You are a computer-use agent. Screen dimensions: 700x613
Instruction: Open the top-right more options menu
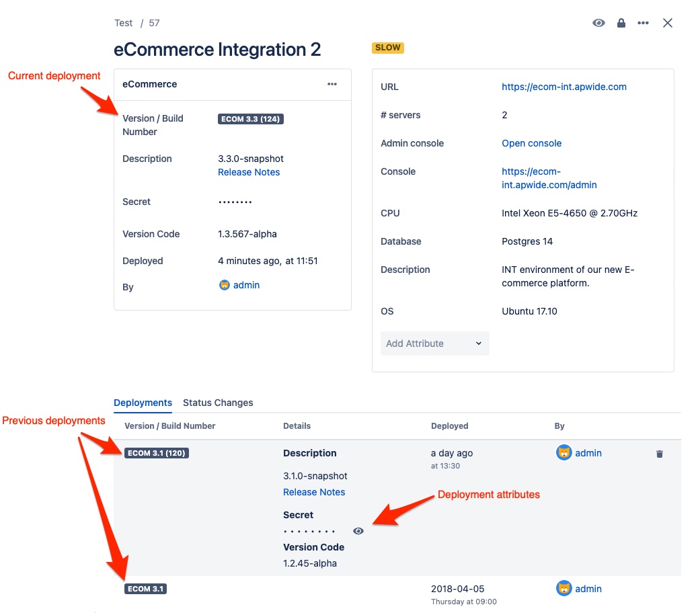644,23
